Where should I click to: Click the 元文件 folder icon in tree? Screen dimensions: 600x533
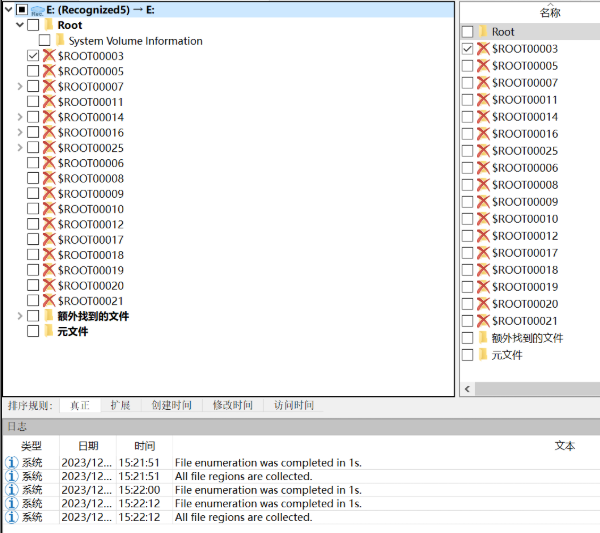pos(48,331)
